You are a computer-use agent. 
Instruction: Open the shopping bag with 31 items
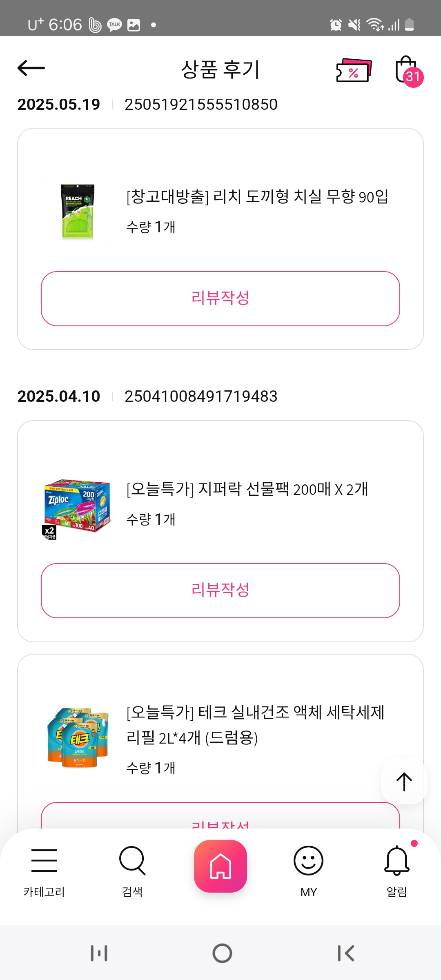[408, 70]
